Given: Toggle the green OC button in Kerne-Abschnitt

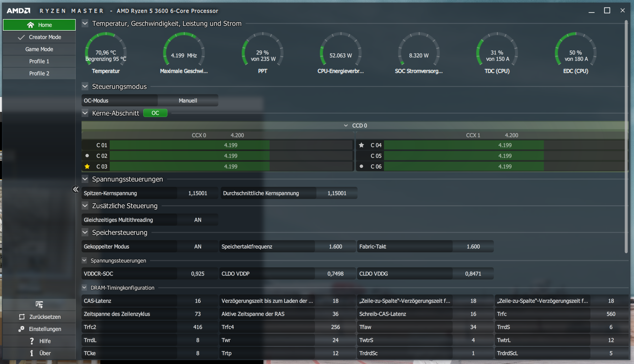Looking at the screenshot, I should (155, 113).
